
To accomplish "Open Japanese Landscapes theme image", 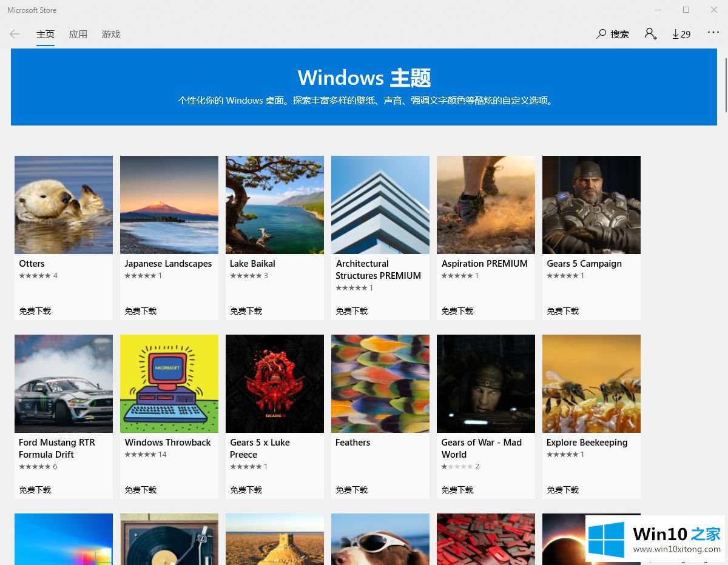I will click(169, 205).
